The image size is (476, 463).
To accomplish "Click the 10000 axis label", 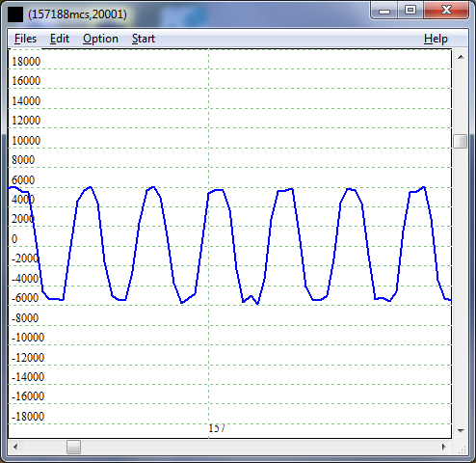I will (26, 141).
